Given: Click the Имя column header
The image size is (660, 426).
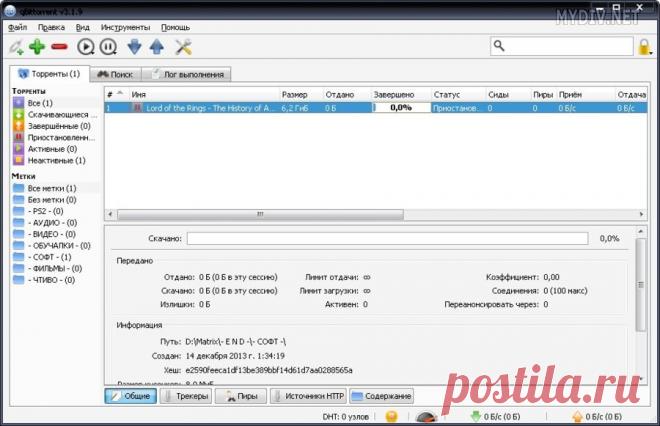Looking at the screenshot, I should pos(200,94).
